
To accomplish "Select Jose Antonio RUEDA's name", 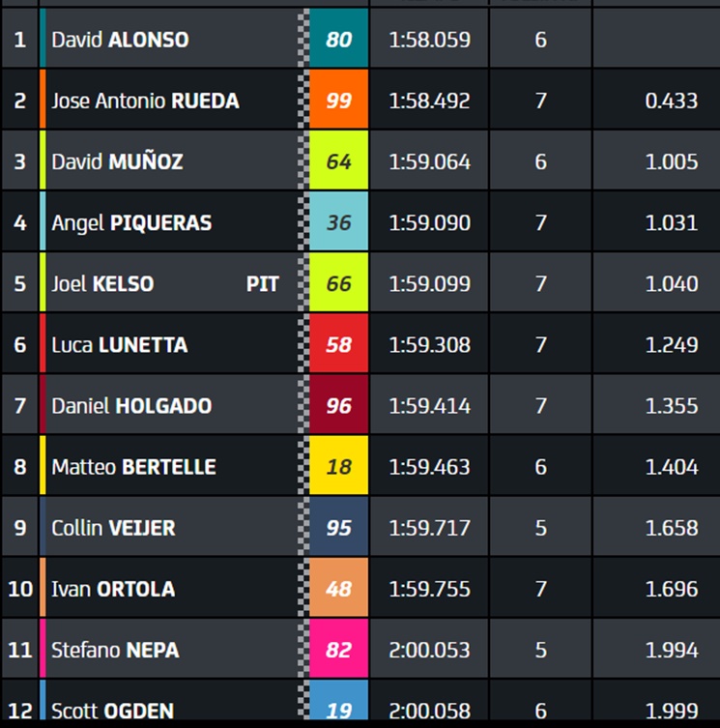I will 145,101.
